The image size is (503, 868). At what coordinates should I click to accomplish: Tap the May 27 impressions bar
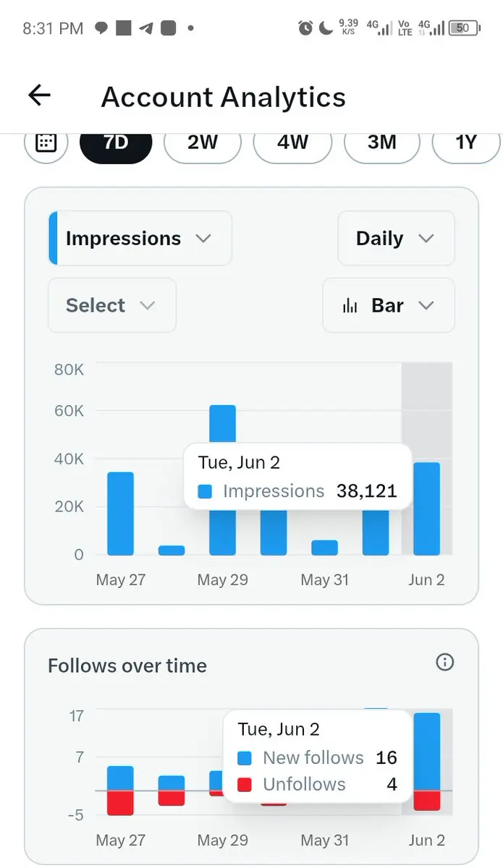[121, 514]
